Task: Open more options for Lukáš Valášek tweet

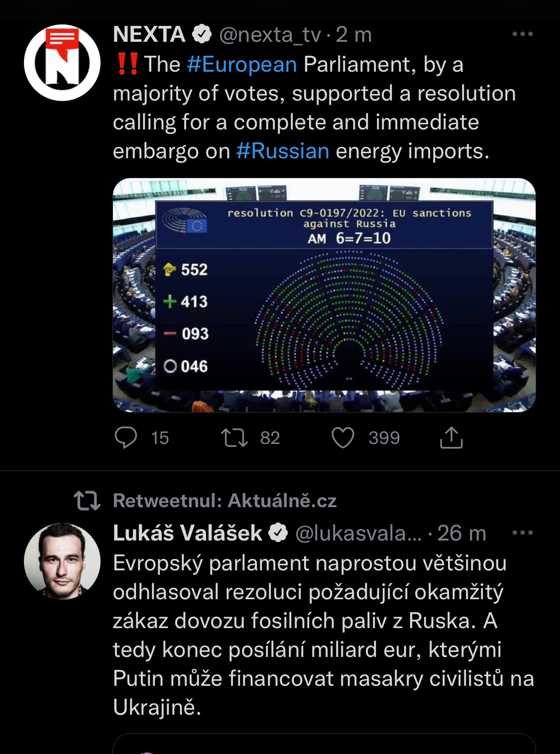Action: coord(522,533)
